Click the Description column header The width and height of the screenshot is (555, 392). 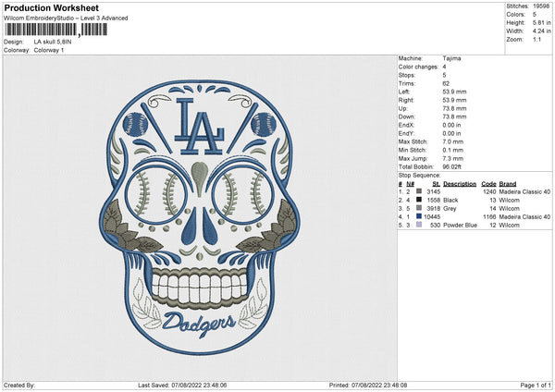(x=459, y=183)
